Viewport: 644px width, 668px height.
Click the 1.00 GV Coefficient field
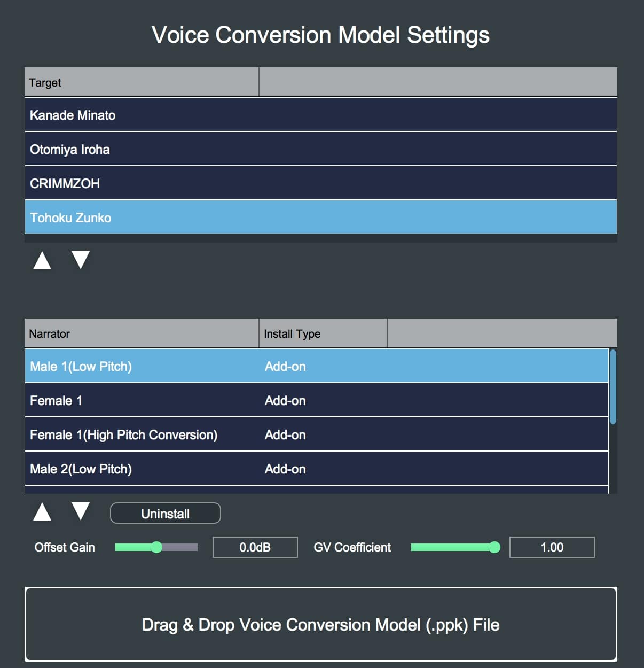tap(552, 547)
